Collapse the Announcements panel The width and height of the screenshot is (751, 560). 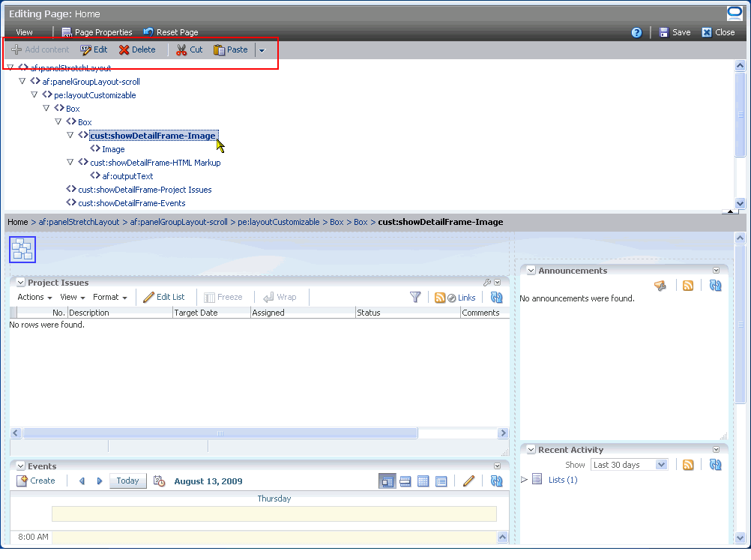[531, 271]
